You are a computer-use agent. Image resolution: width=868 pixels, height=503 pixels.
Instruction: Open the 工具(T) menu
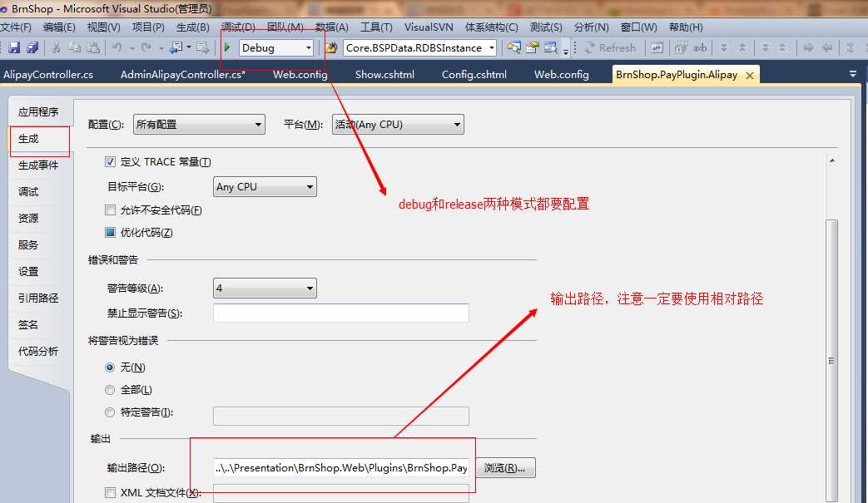376,27
